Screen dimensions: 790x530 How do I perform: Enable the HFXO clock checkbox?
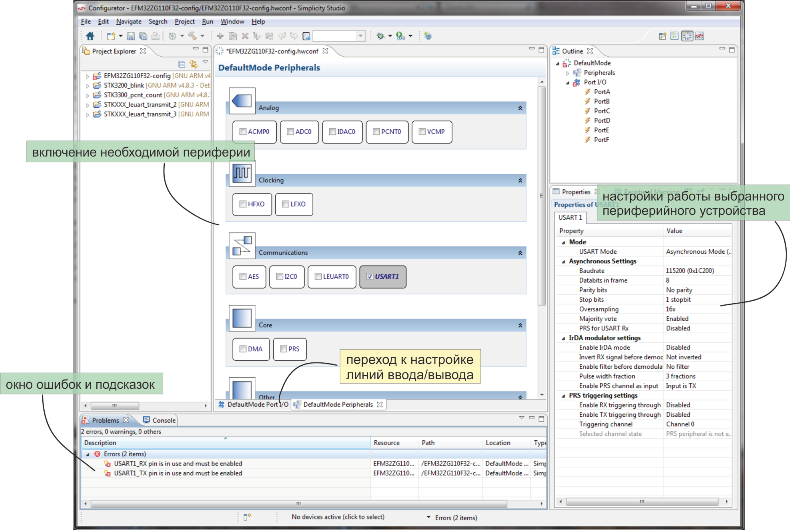tap(242, 204)
